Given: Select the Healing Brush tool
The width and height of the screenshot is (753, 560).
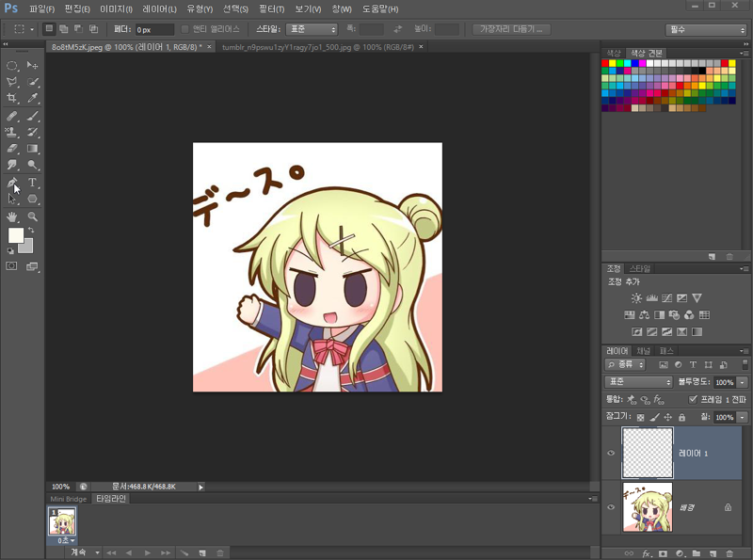Looking at the screenshot, I should [12, 116].
